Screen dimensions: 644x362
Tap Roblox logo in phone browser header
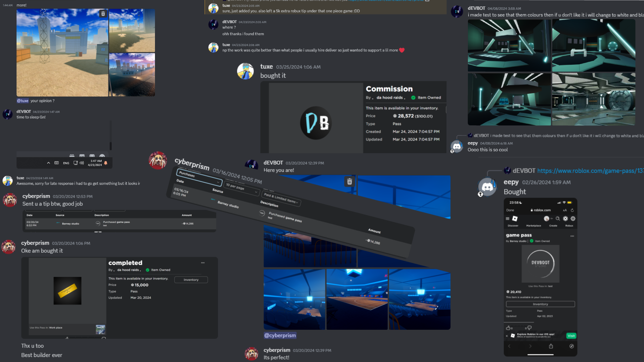click(x=515, y=219)
